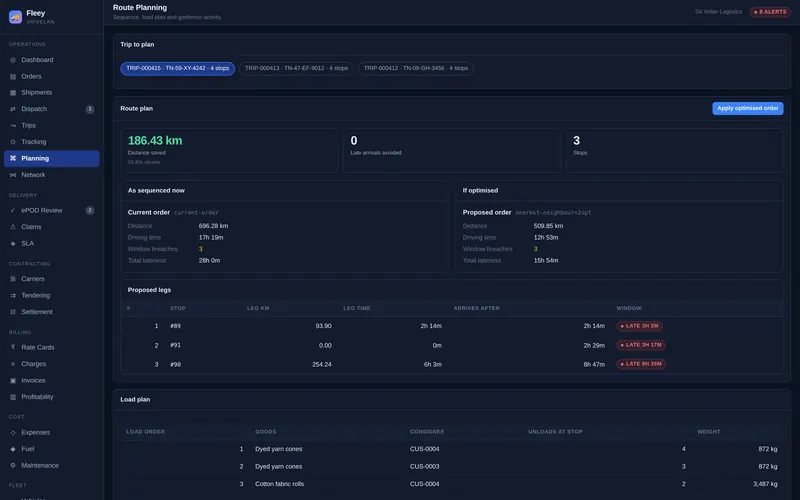Click LATE 9H 35M status badge
The height and width of the screenshot is (500, 800).
pyautogui.click(x=641, y=364)
